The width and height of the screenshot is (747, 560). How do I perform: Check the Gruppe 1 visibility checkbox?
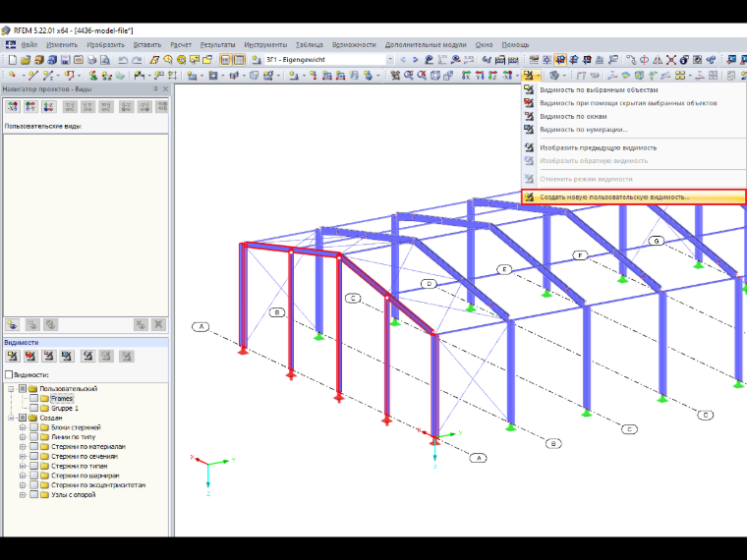click(x=33, y=408)
